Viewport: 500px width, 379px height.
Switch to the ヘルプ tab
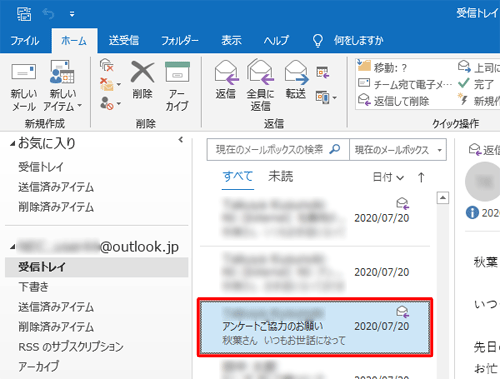[276, 41]
